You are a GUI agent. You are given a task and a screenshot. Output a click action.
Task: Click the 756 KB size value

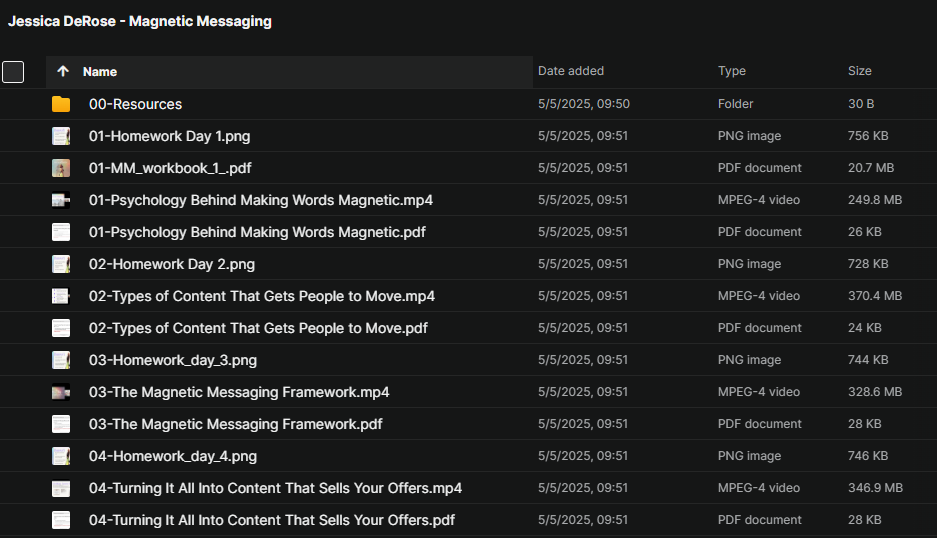pyautogui.click(x=868, y=136)
